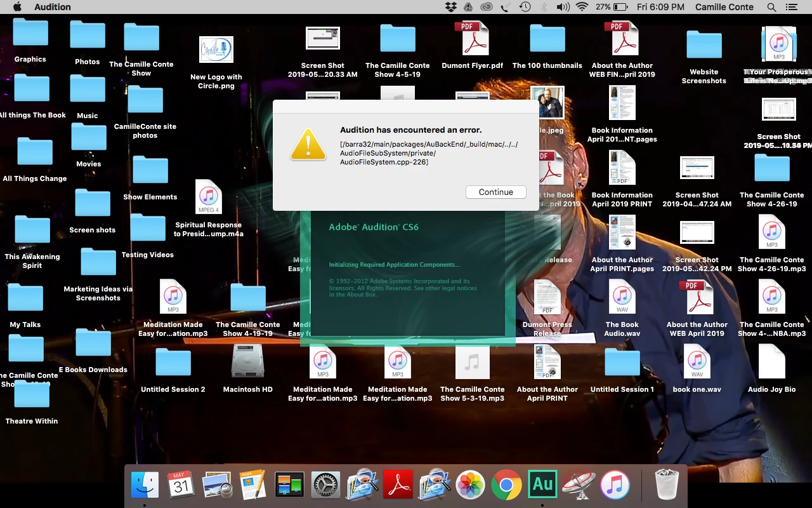Image resolution: width=812 pixels, height=508 pixels.
Task: Select the CamilleConte site photos folder
Action: point(145,100)
